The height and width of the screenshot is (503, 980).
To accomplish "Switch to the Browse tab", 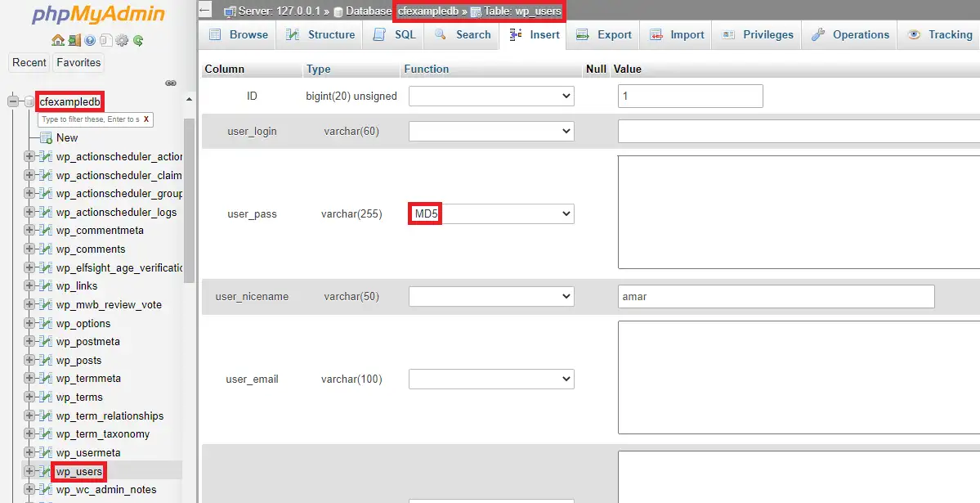I will click(238, 35).
